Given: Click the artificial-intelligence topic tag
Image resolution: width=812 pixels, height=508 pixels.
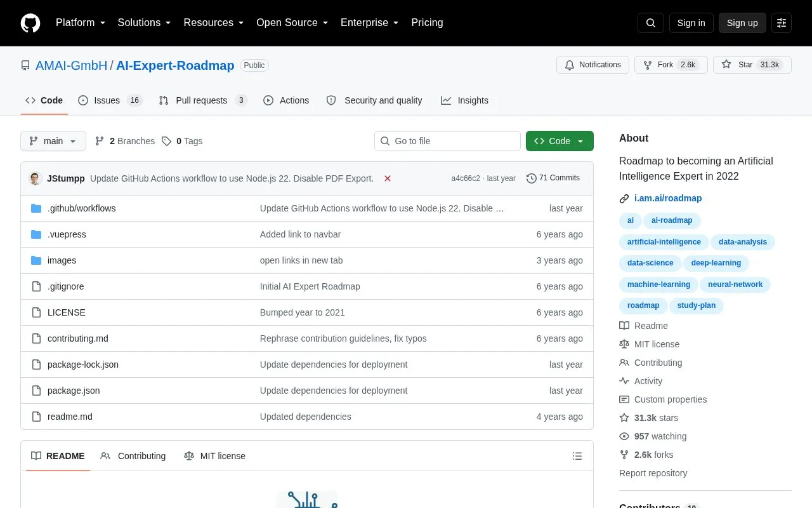Looking at the screenshot, I should (x=664, y=242).
